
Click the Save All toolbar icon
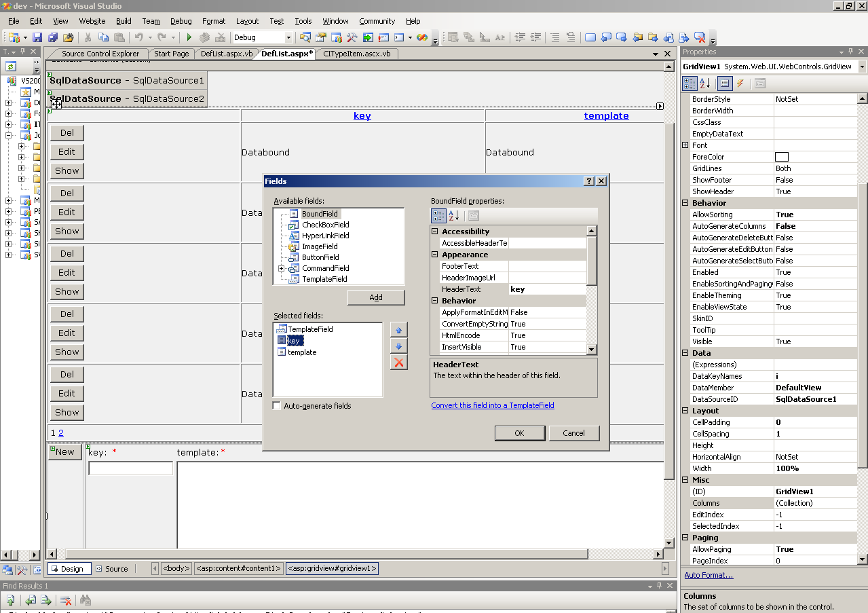pos(52,37)
